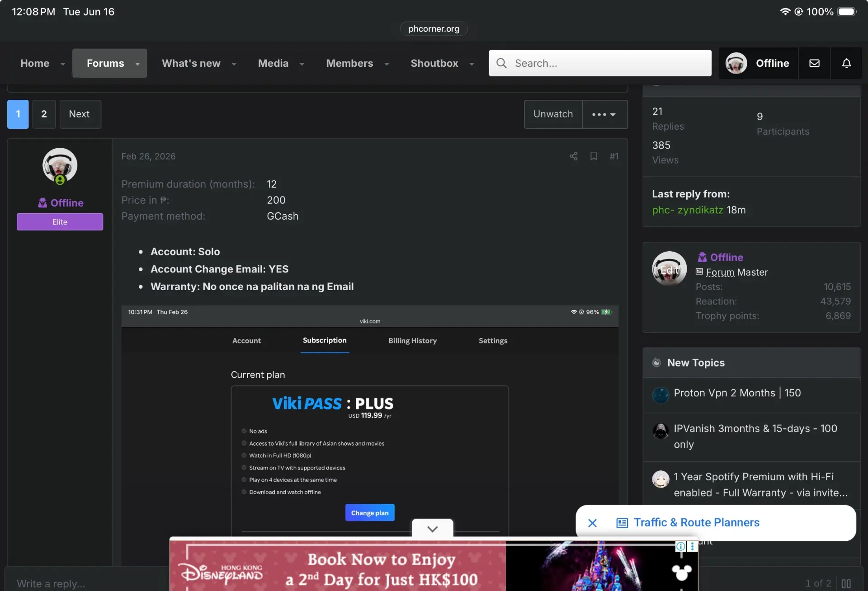This screenshot has width=868, height=591.
Task: Click the Subscription tab in embedded screenshot
Action: 325,341
